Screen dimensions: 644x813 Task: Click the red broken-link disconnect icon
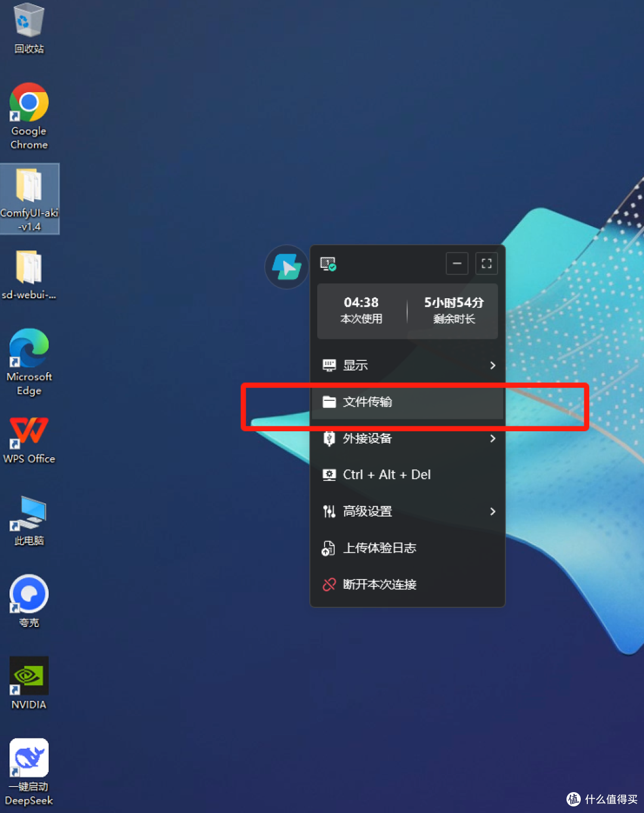point(329,585)
